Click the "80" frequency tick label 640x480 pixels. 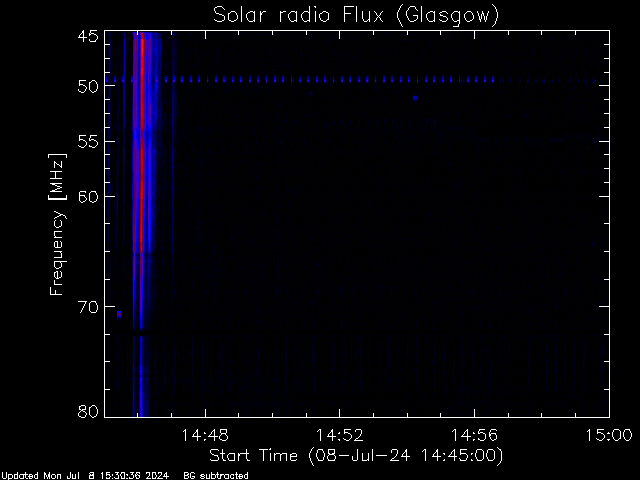point(88,411)
